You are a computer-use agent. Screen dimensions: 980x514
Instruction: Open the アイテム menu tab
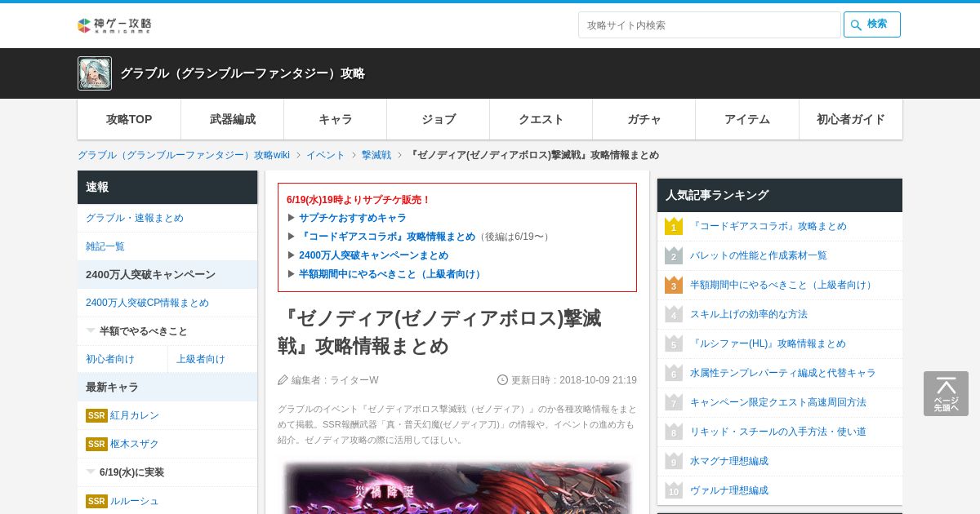[747, 119]
